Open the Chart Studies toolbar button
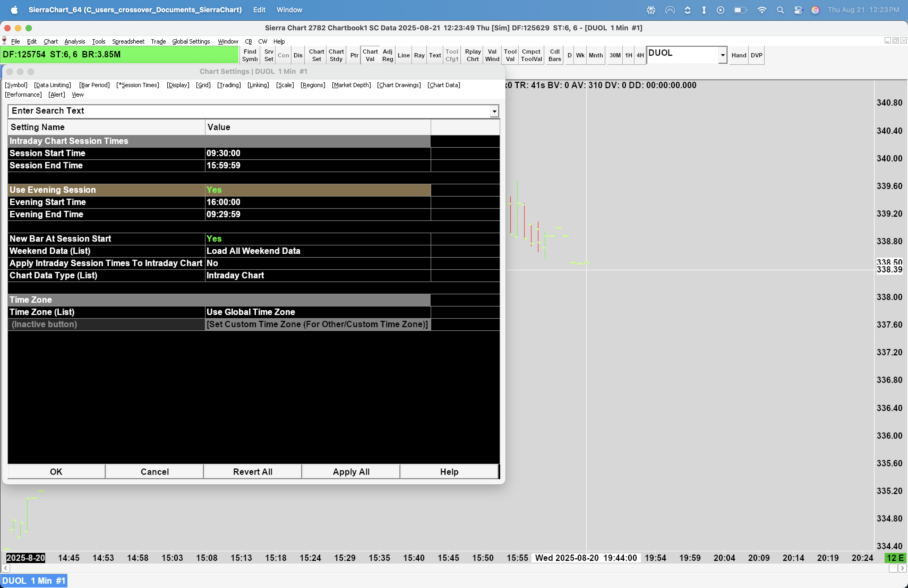This screenshot has width=908, height=588. pos(336,55)
